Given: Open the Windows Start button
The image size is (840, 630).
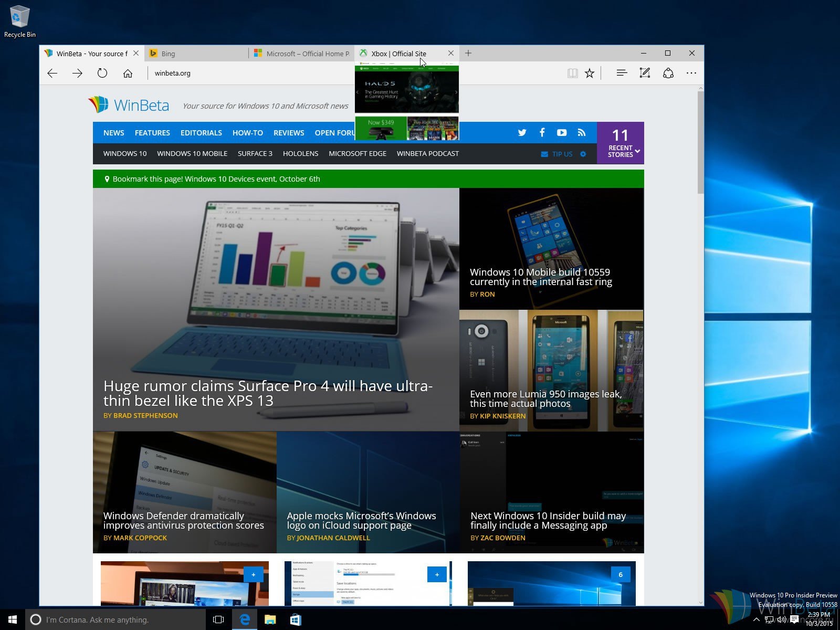Looking at the screenshot, I should (x=13, y=619).
